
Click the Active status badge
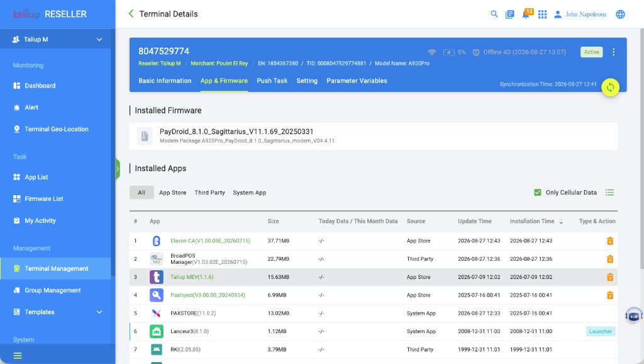coord(591,52)
